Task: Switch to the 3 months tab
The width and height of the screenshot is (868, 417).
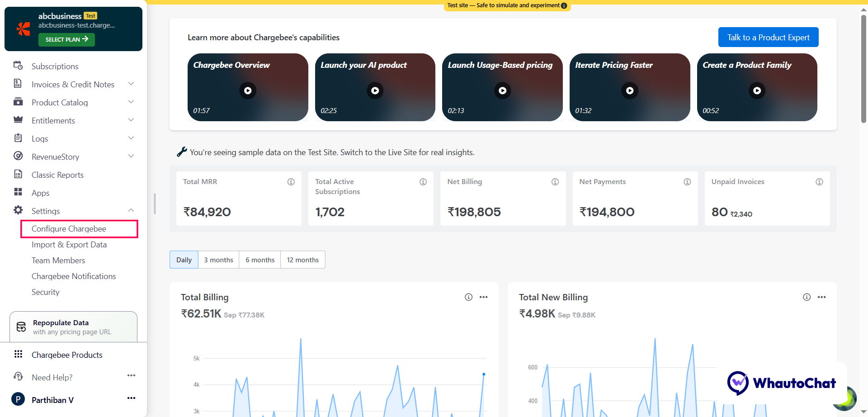Action: click(x=218, y=260)
